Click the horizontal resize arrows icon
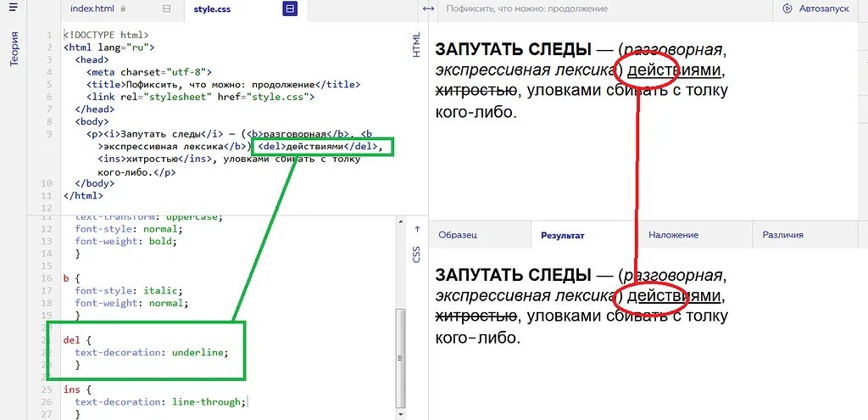Screen dimensions: 868x420 click(x=428, y=8)
